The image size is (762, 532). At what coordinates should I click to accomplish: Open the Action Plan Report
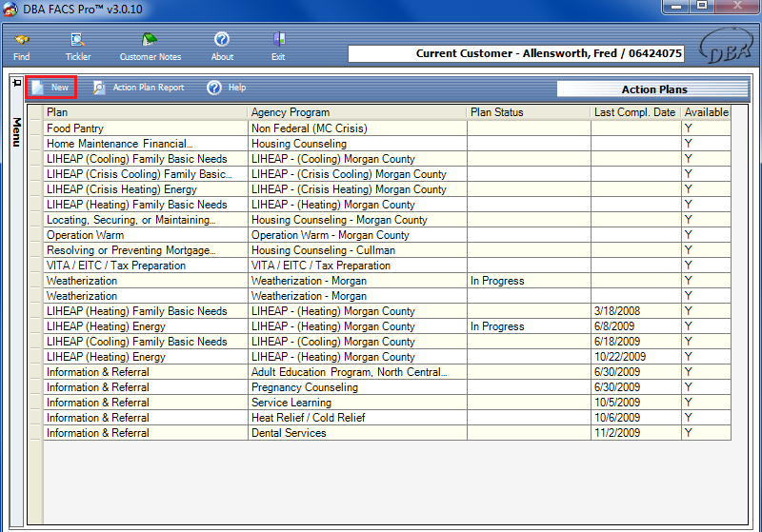[x=138, y=88]
